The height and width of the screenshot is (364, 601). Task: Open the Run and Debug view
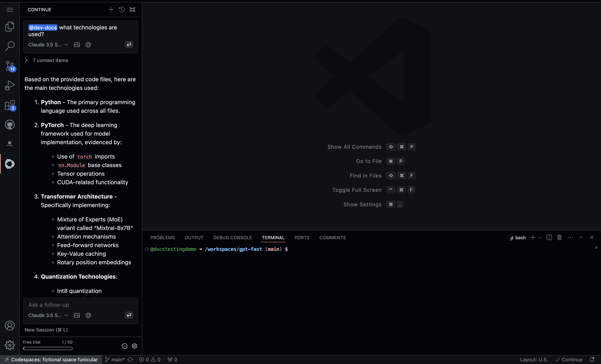[10, 86]
